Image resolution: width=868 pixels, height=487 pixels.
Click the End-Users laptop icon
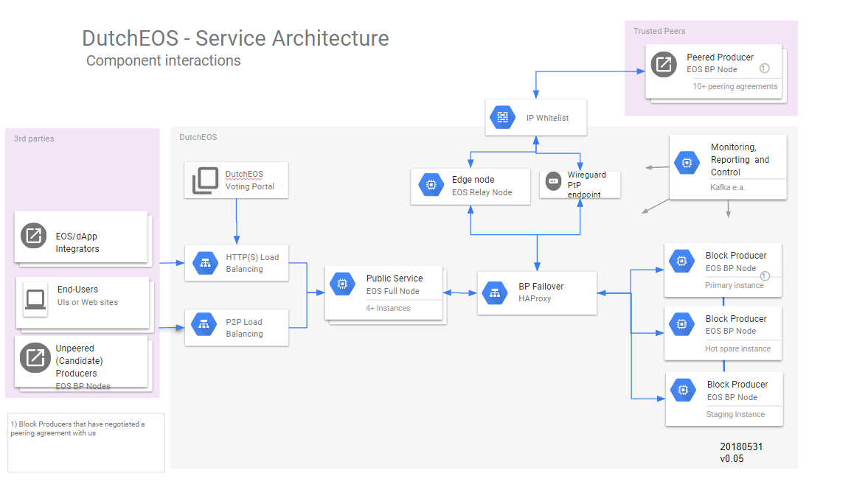[35, 299]
